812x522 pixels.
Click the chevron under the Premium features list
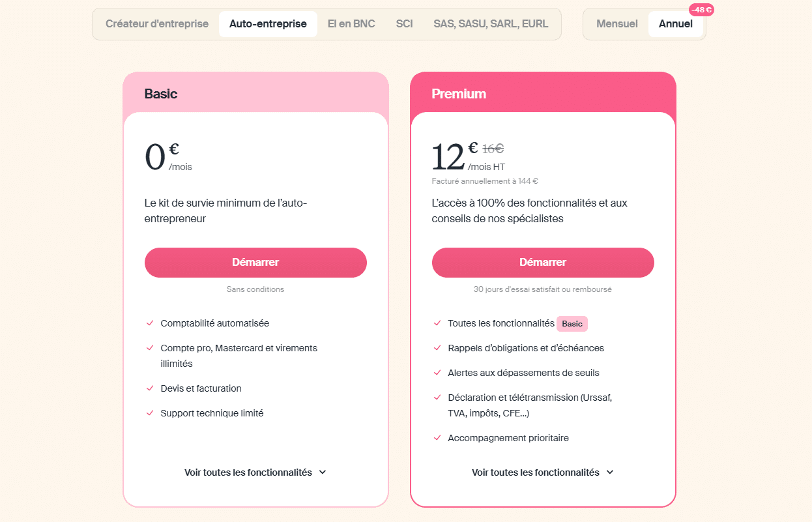[610, 472]
